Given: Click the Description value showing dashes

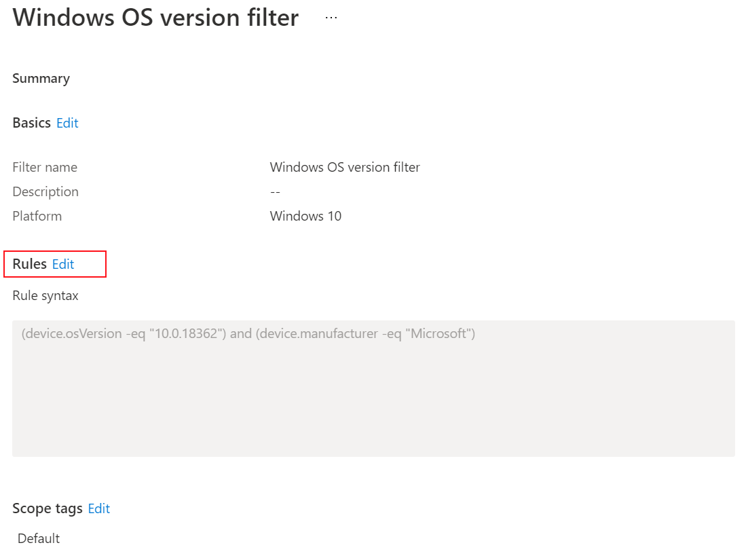Looking at the screenshot, I should pos(274,191).
